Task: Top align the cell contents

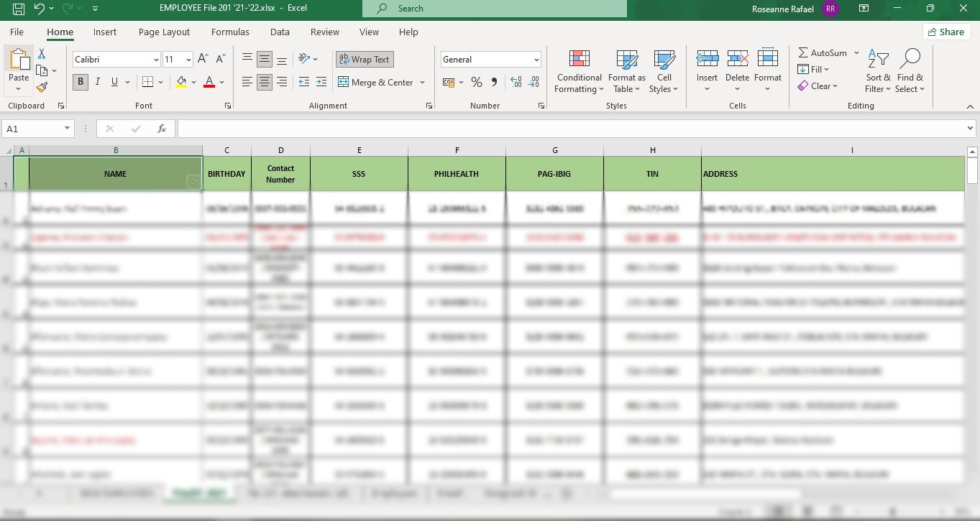Action: (247, 60)
